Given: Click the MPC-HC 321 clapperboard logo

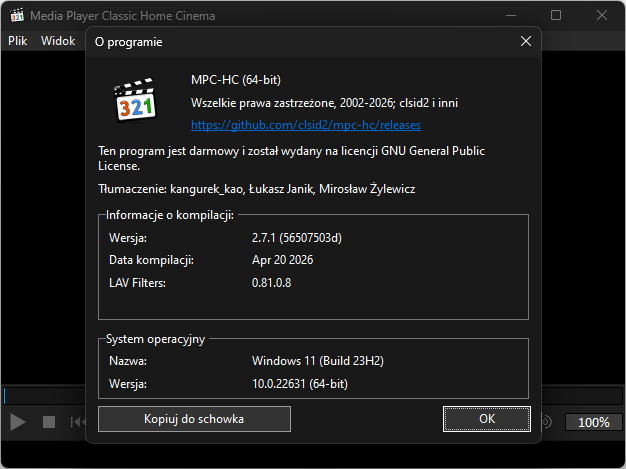Looking at the screenshot, I should [x=135, y=100].
